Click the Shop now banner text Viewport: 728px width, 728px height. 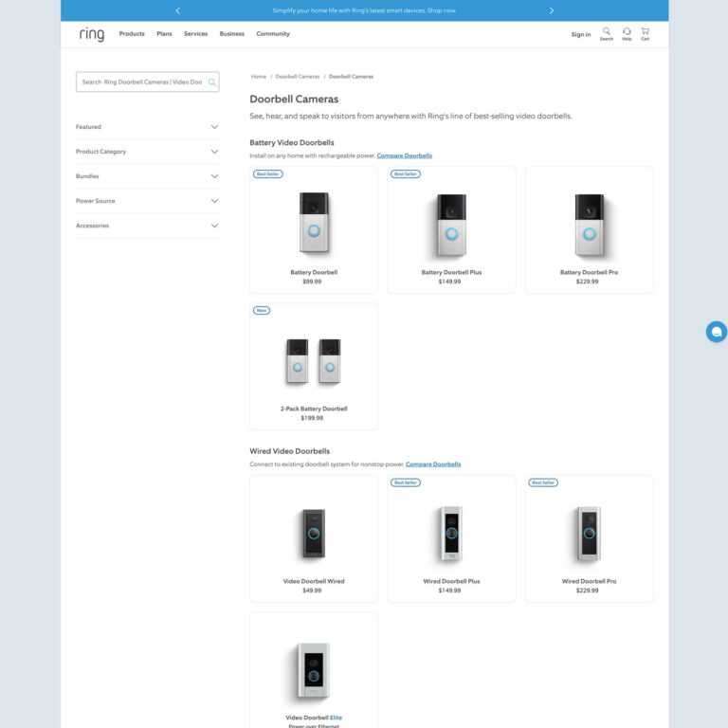pyautogui.click(x=442, y=10)
